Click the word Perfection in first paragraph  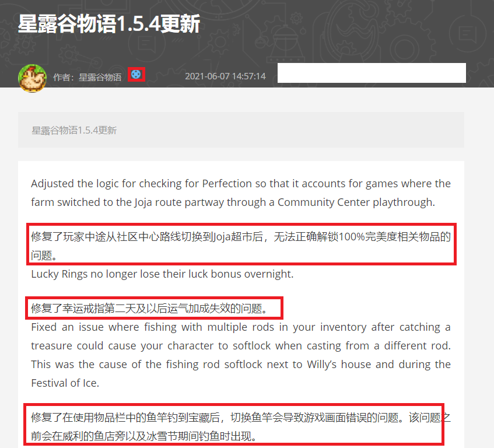227,184
